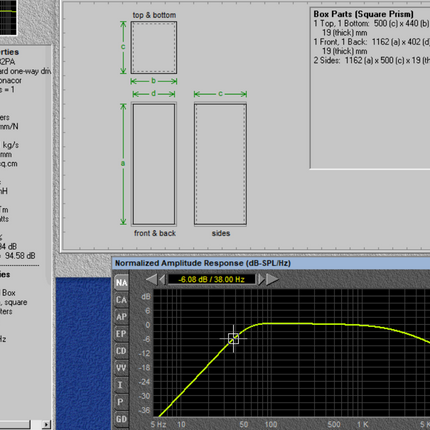Click the '100' frequency axis label
The height and width of the screenshot is (430, 430).
click(271, 424)
